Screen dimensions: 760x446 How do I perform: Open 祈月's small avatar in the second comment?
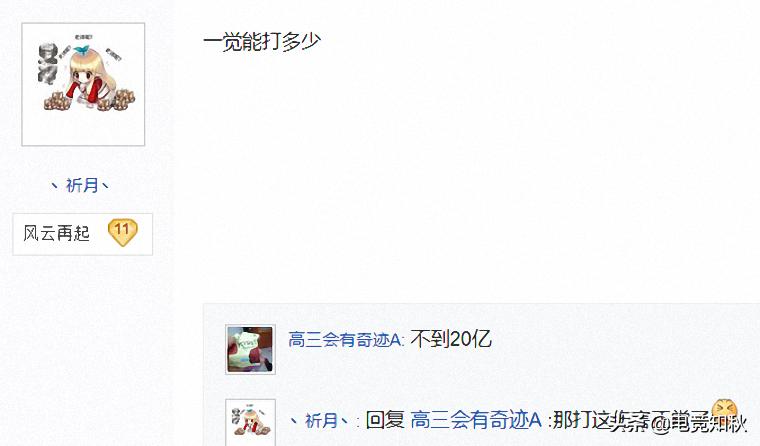[250, 422]
